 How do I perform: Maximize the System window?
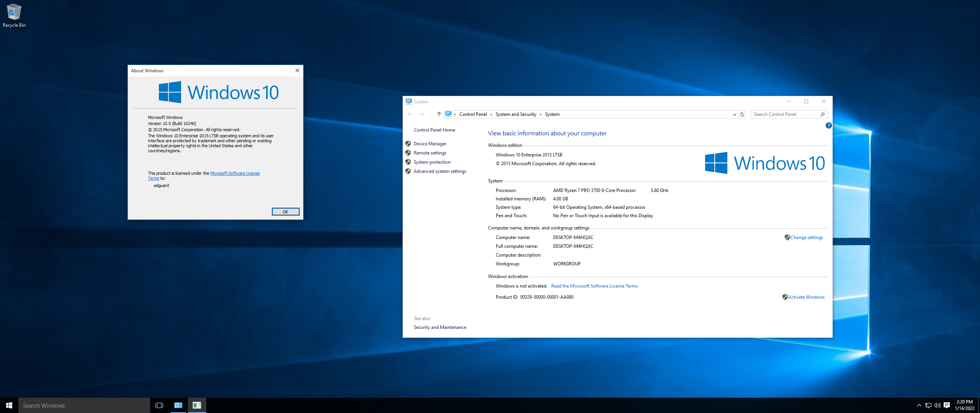point(806,101)
